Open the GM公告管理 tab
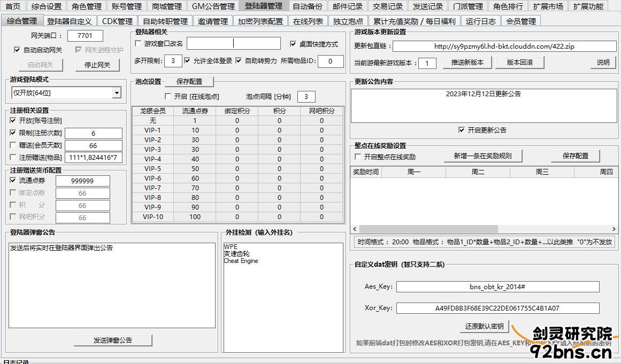Image resolution: width=621 pixels, height=364 pixels. (x=213, y=6)
